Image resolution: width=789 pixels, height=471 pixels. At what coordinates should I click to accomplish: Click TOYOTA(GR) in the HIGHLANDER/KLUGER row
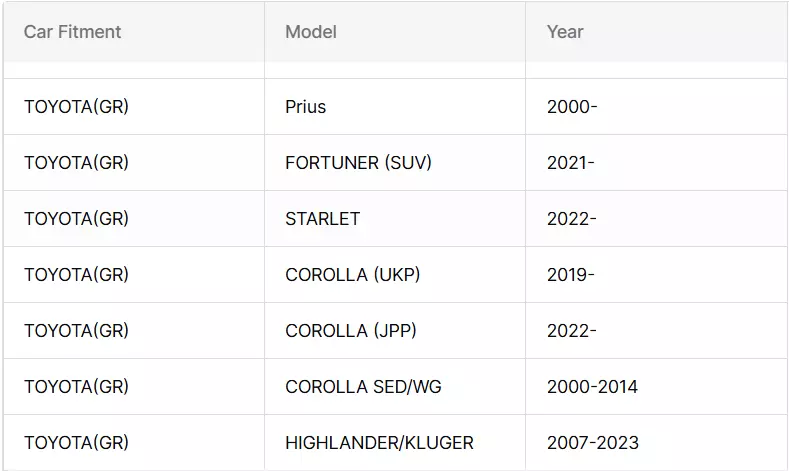click(x=76, y=442)
